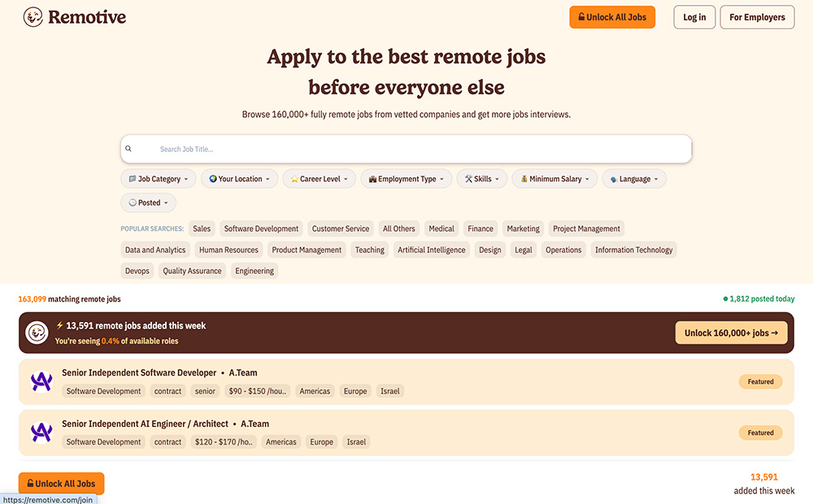Open the Skills dropdown
This screenshot has height=504, width=813.
coord(481,179)
